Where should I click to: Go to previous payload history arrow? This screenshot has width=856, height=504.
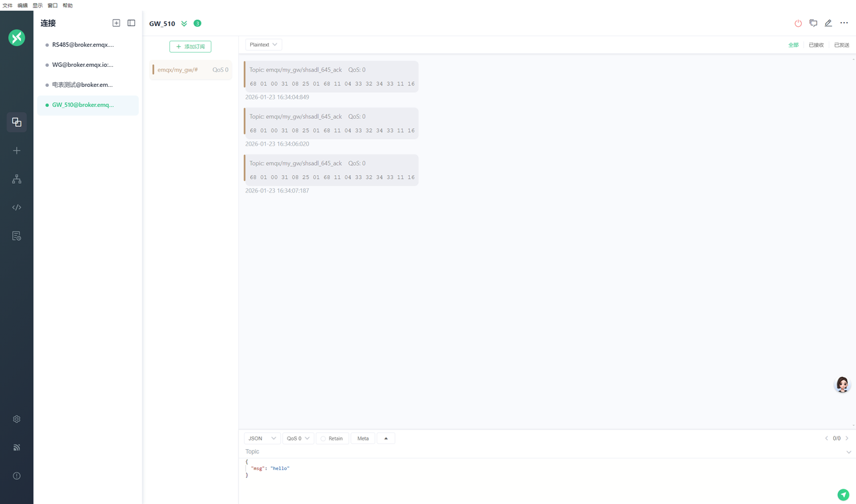pos(827,438)
